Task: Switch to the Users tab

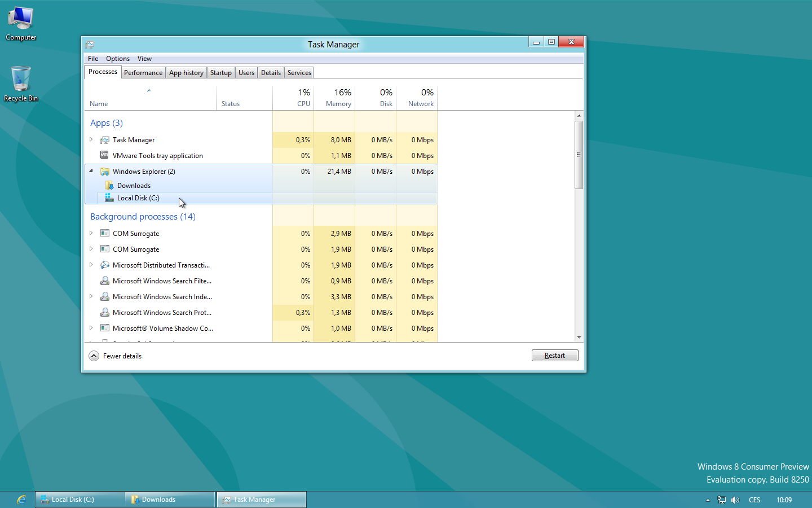Action: pos(246,73)
